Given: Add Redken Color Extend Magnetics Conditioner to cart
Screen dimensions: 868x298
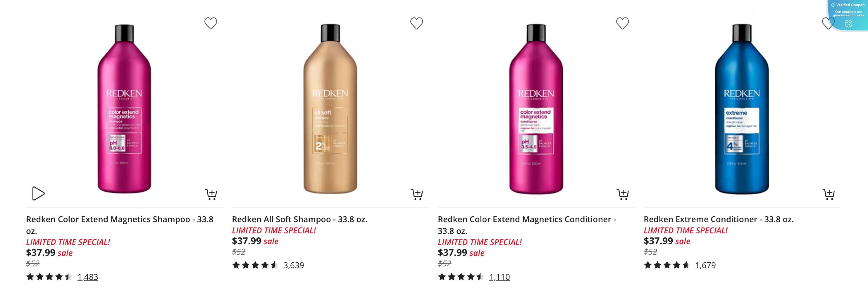Looking at the screenshot, I should click(x=623, y=194).
